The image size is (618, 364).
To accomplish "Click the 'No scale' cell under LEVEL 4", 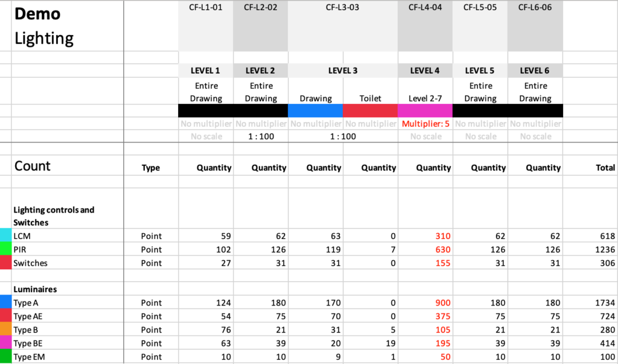I will coord(425,136).
